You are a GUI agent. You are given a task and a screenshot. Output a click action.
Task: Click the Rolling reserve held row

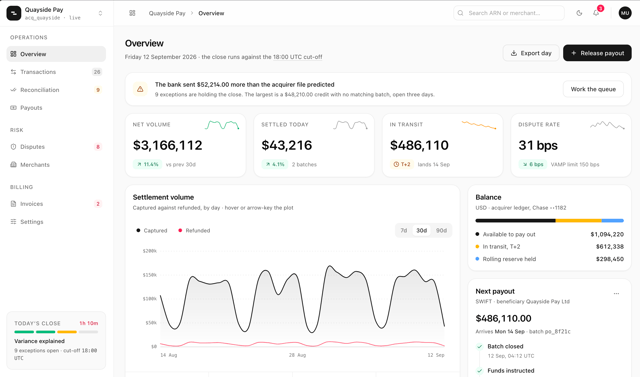pos(549,259)
